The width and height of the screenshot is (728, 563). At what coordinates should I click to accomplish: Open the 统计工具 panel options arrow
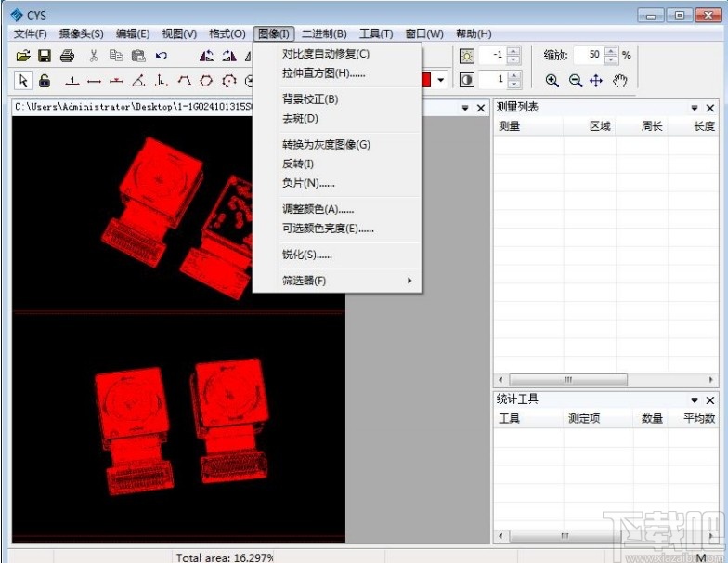tap(695, 400)
